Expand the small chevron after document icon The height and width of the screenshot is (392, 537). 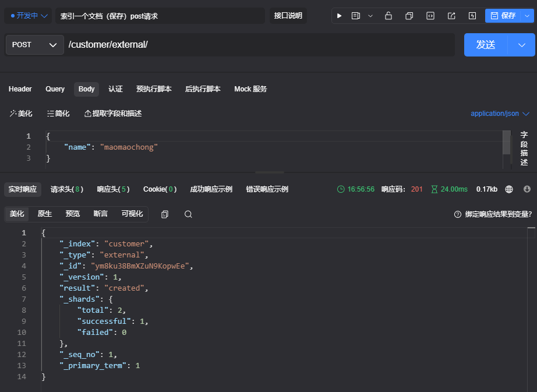click(x=370, y=16)
